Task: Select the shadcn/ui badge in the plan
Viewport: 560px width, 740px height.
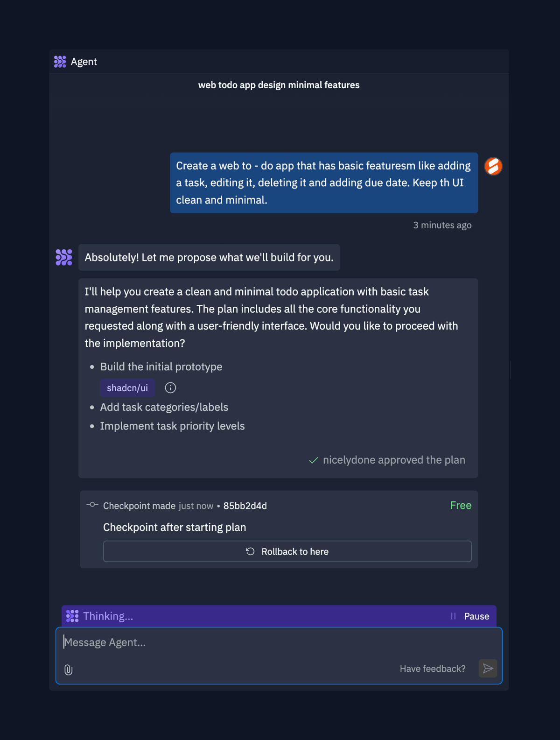Action: pos(127,388)
